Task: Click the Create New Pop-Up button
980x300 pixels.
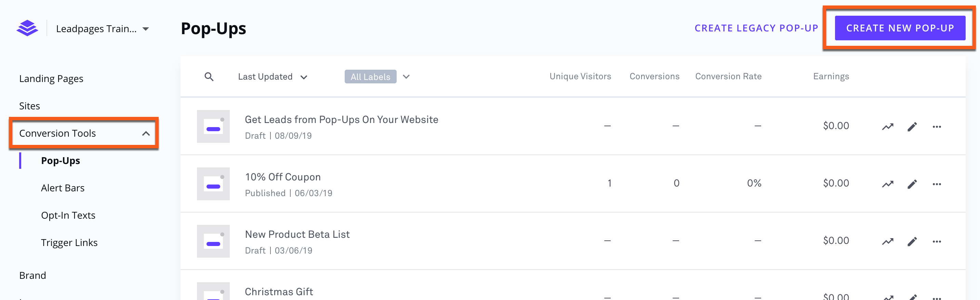Action: [899, 28]
